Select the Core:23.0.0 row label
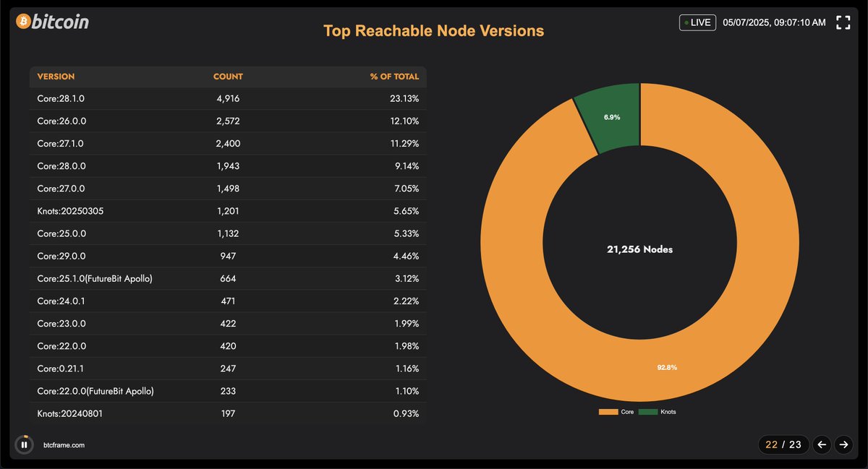Screen dimensions: 868x469 pos(61,324)
